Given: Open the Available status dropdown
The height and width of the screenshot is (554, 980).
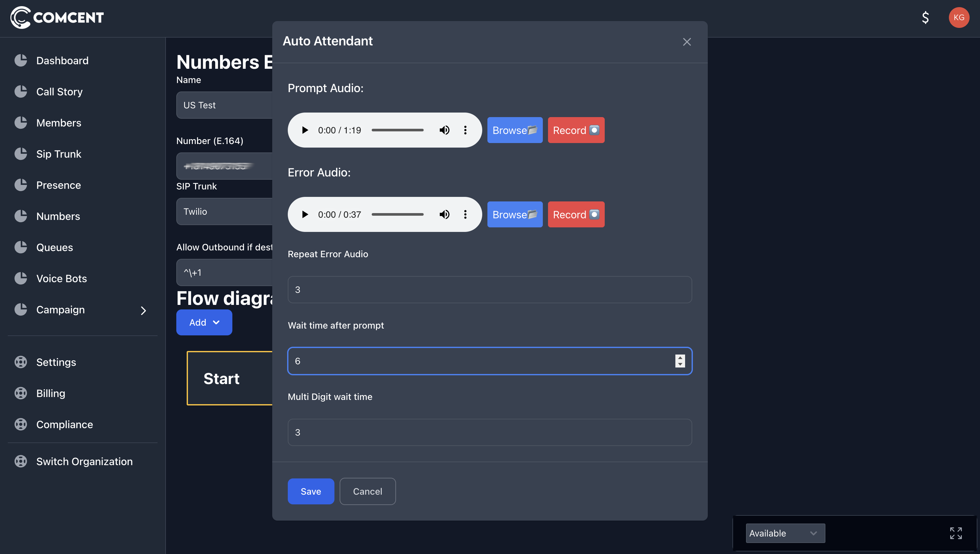Looking at the screenshot, I should point(785,533).
